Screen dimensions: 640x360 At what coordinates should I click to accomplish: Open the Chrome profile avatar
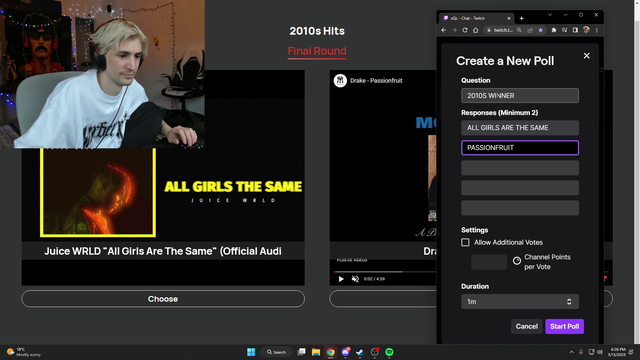[x=586, y=30]
